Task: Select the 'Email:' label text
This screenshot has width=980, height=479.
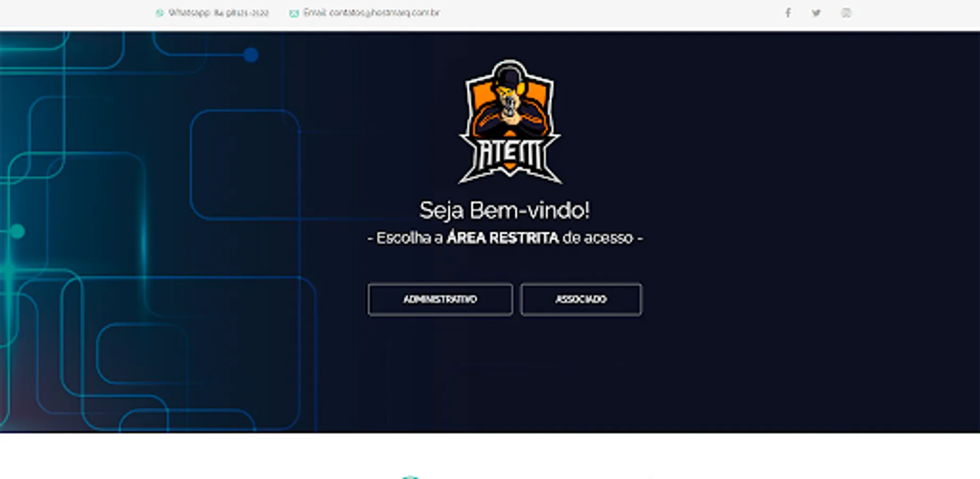Action: tap(315, 13)
